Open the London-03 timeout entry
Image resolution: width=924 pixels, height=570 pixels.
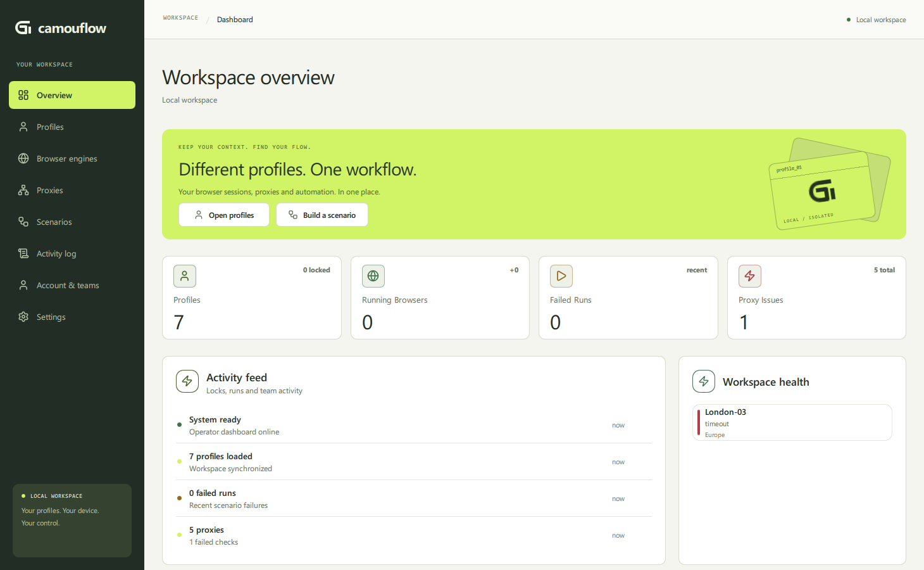pyautogui.click(x=792, y=422)
